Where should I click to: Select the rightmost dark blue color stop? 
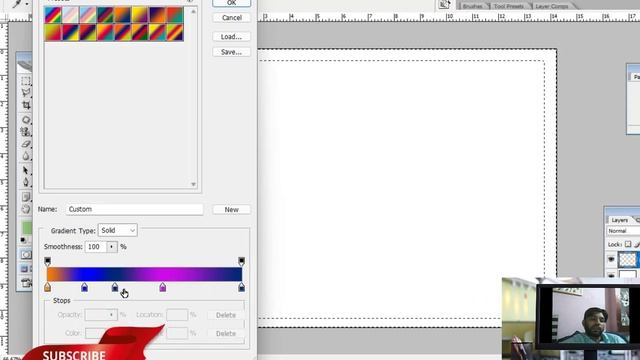tap(242, 287)
